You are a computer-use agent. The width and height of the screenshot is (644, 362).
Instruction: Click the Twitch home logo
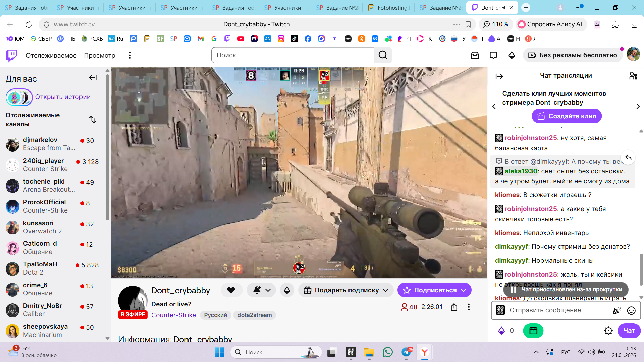click(x=11, y=55)
